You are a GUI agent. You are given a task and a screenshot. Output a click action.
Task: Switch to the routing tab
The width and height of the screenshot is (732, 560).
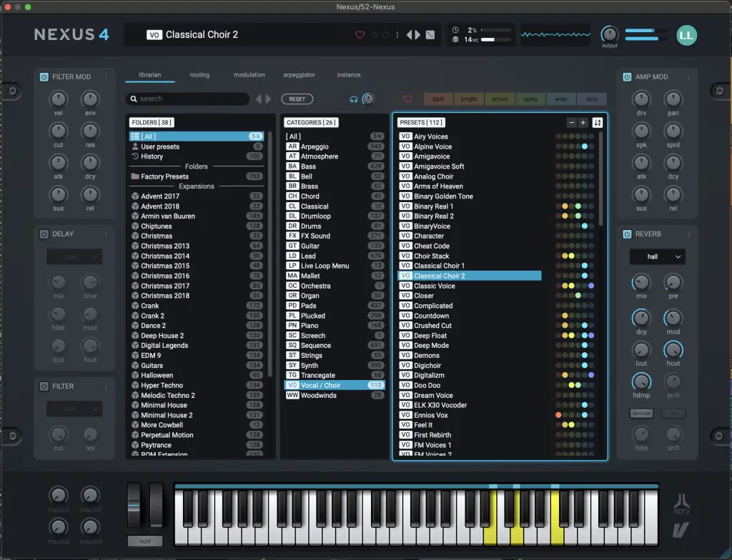(199, 75)
